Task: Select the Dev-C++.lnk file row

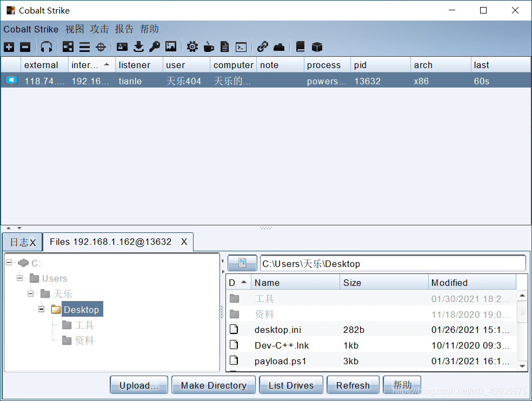Action: [371, 345]
